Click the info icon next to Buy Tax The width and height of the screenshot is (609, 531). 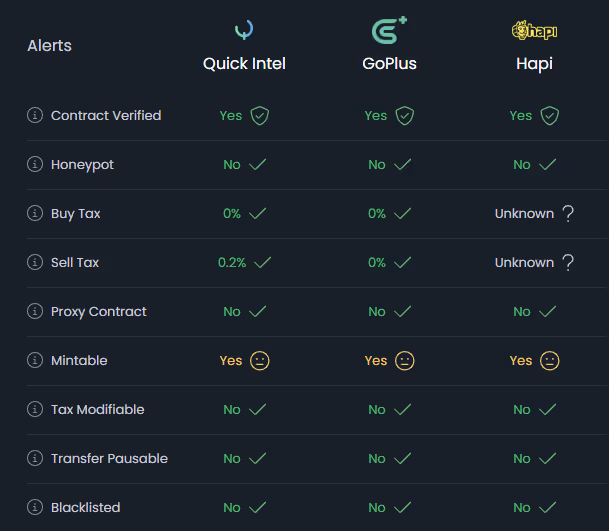(35, 213)
